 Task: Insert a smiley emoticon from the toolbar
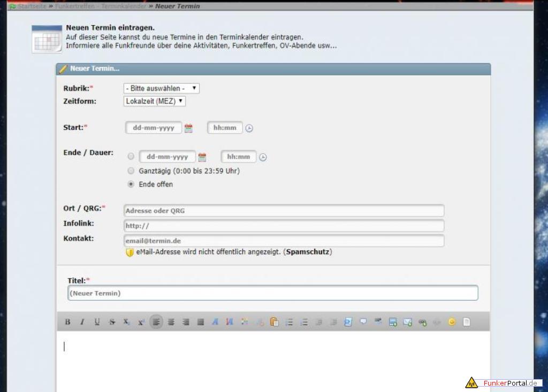click(452, 322)
